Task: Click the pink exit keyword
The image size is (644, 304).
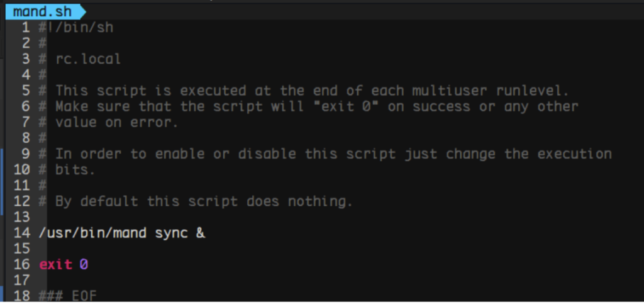Action: [55, 264]
